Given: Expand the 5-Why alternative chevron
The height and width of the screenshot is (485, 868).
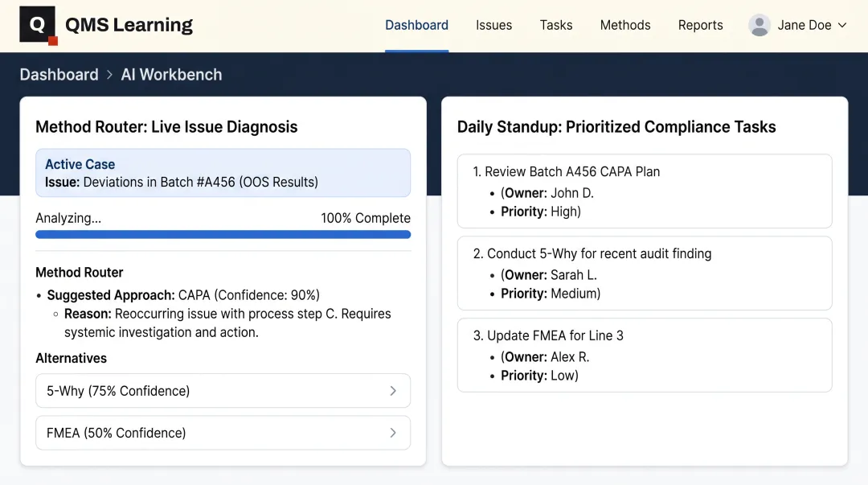Looking at the screenshot, I should (392, 391).
